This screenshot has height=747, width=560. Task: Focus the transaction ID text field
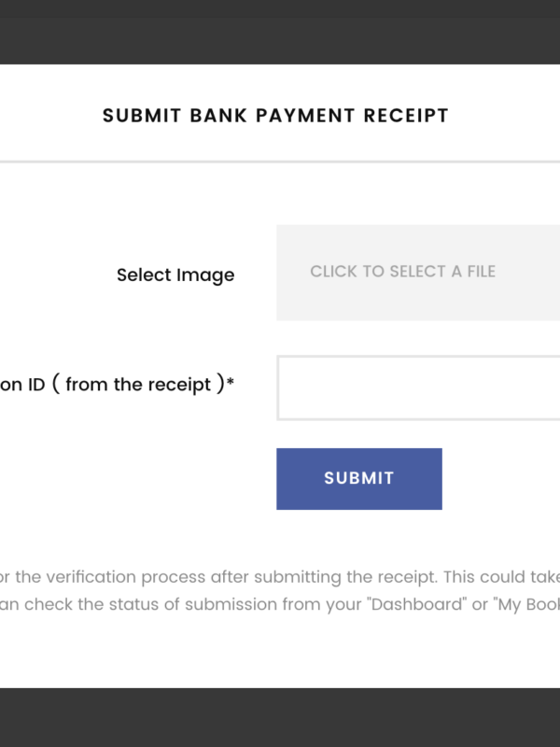point(418,388)
